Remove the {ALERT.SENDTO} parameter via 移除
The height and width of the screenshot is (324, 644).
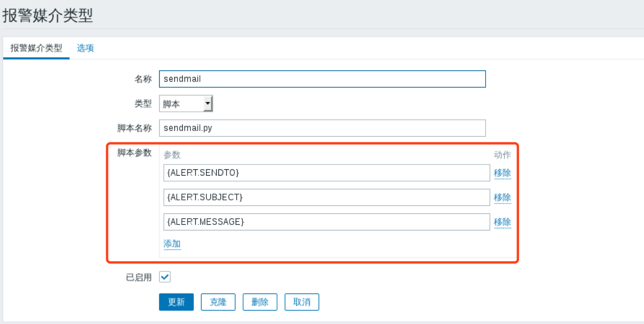(502, 173)
